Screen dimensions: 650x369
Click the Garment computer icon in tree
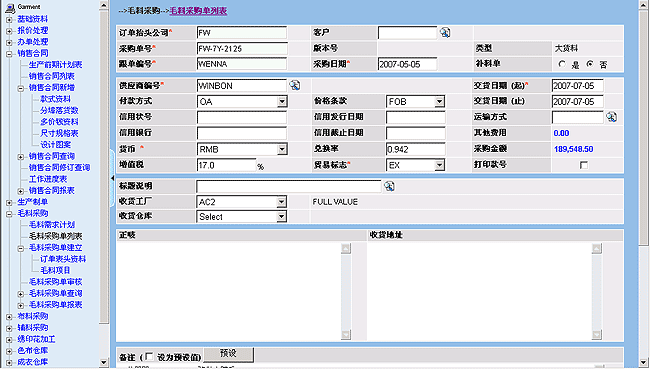(10, 7)
